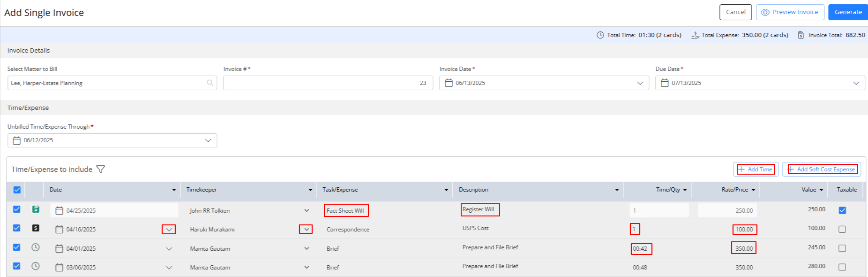Uncheck the row checkbox for 04/01/2025 entry
This screenshot has height=277, width=868.
(17, 247)
